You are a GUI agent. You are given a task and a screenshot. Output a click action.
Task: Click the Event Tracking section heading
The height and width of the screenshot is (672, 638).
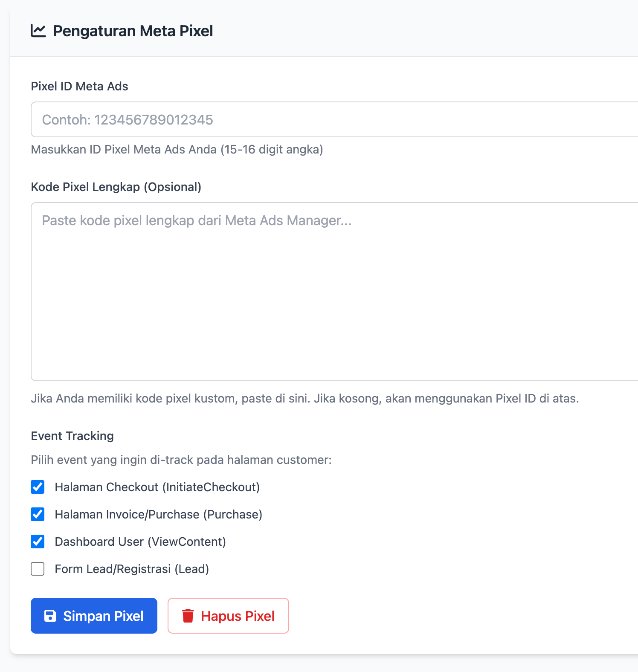click(x=72, y=436)
